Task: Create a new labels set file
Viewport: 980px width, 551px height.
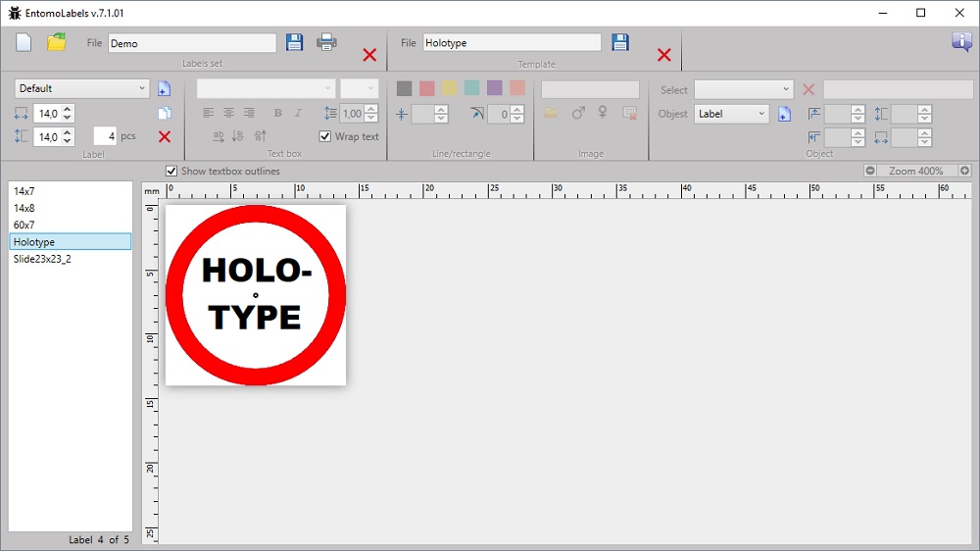Action: tap(24, 42)
